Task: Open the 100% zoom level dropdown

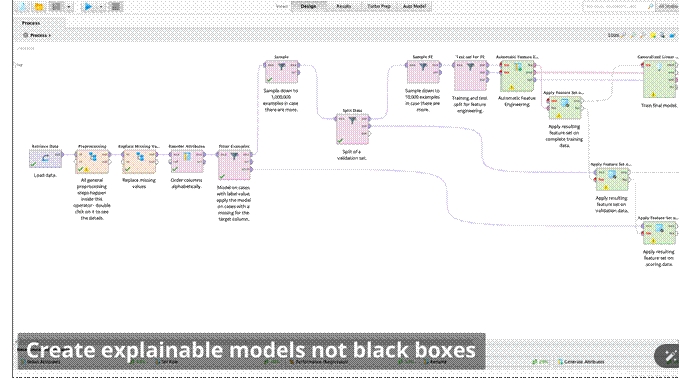Action: coord(614,36)
